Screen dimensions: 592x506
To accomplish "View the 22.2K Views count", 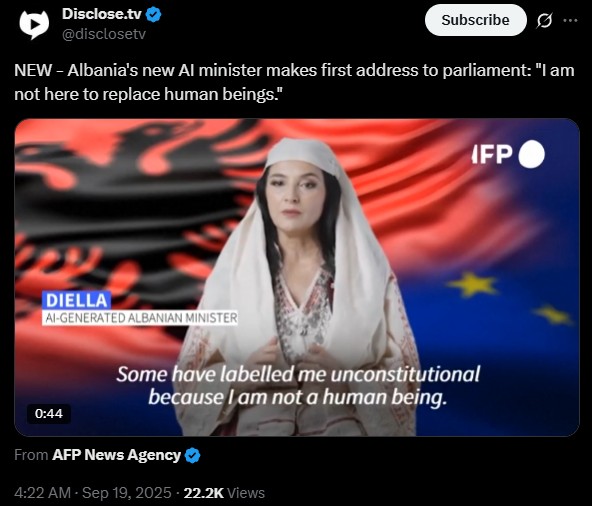I will click(224, 493).
